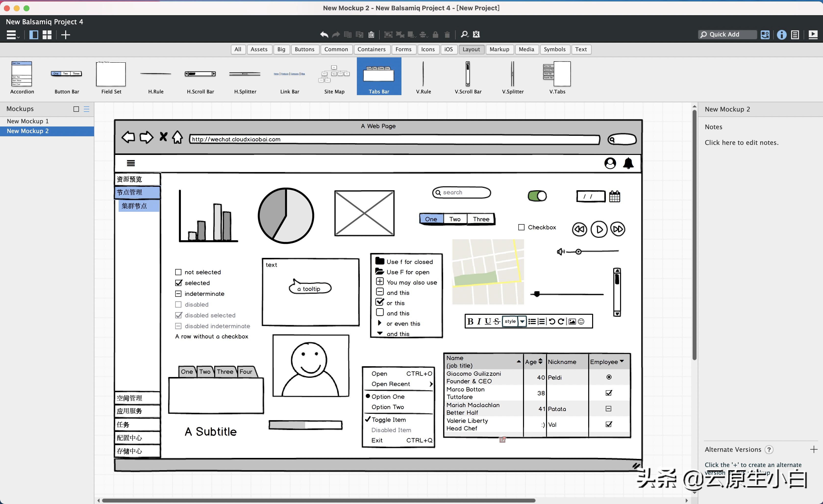The height and width of the screenshot is (504, 823).
Task: Open the main hamburger menu dropdown
Action: click(12, 35)
